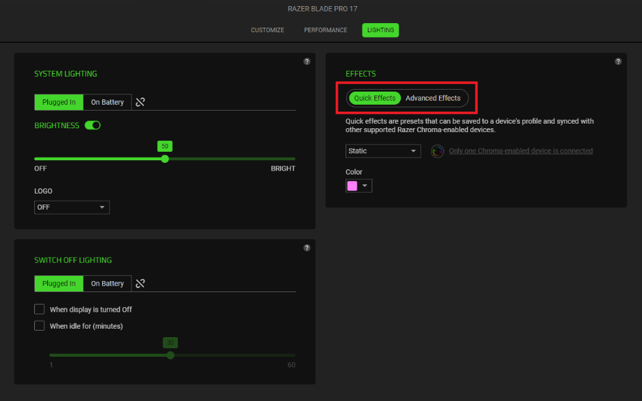Open help for Effects panel
Viewport: 642px width, 401px height.
point(618,62)
